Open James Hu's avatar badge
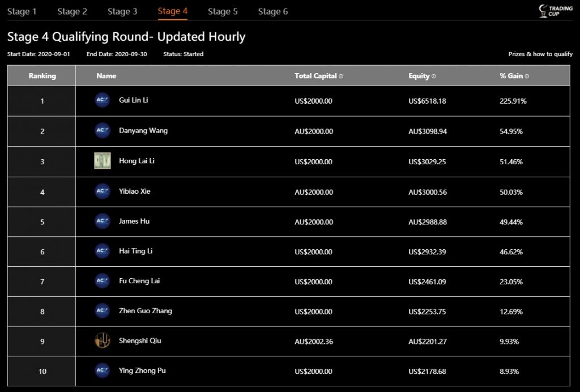 point(102,221)
